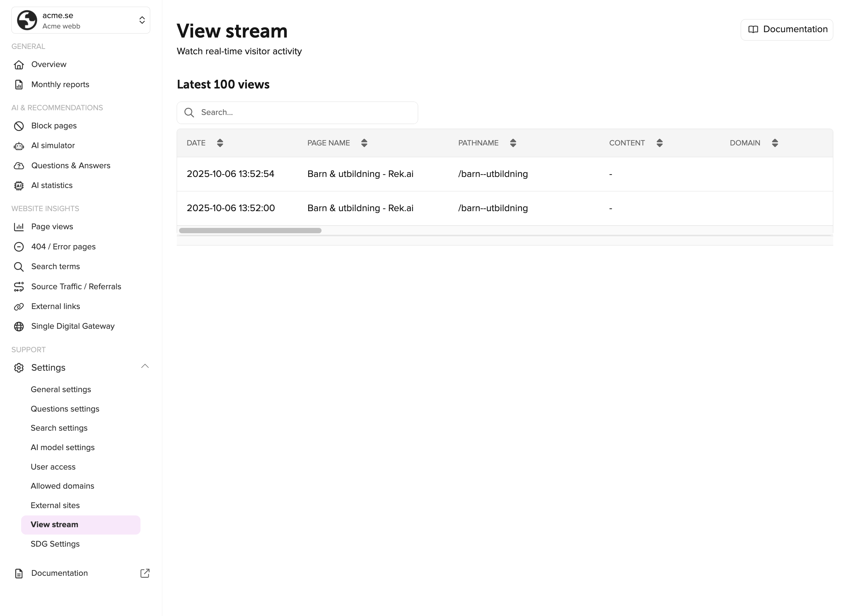Viewport: 847px width, 616px height.
Task: Sort by Domain column arrows
Action: (775, 143)
